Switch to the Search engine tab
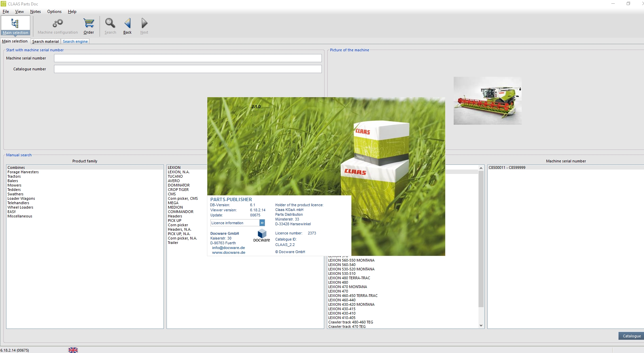 pos(75,41)
